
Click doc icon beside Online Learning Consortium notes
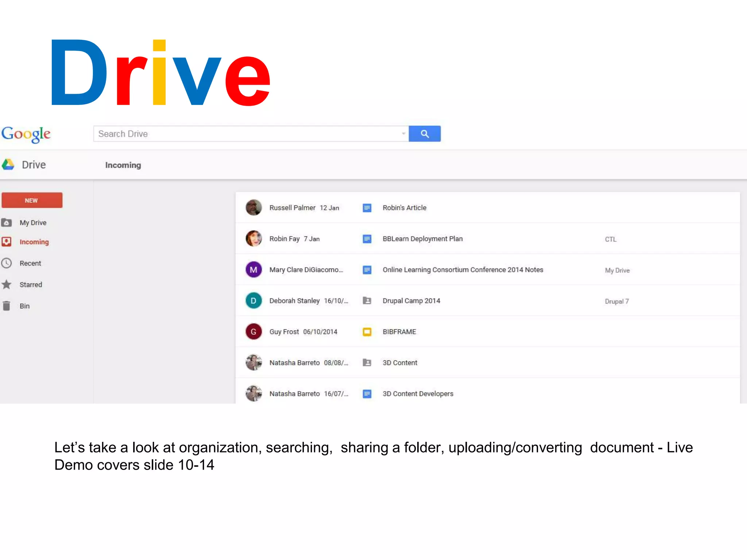click(367, 270)
